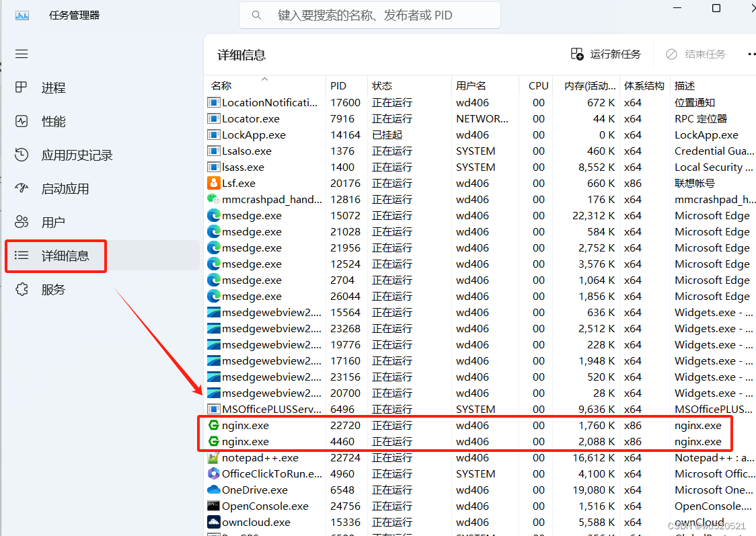This screenshot has width=756, height=536.
Task: Sort by the 内存(活动) column header
Action: click(586, 85)
